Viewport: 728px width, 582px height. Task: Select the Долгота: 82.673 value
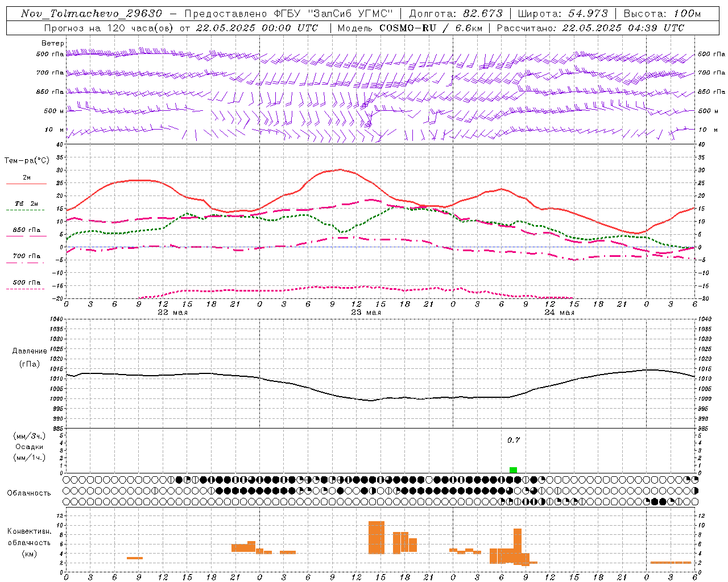pos(456,14)
